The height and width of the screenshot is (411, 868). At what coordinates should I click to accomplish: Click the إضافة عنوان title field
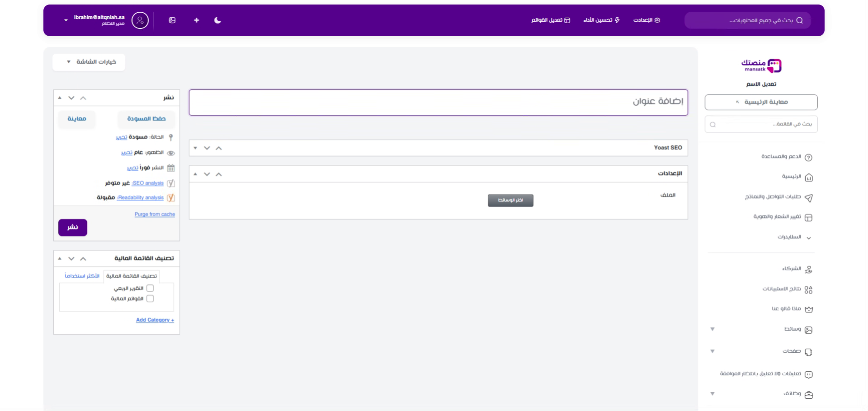pos(438,102)
